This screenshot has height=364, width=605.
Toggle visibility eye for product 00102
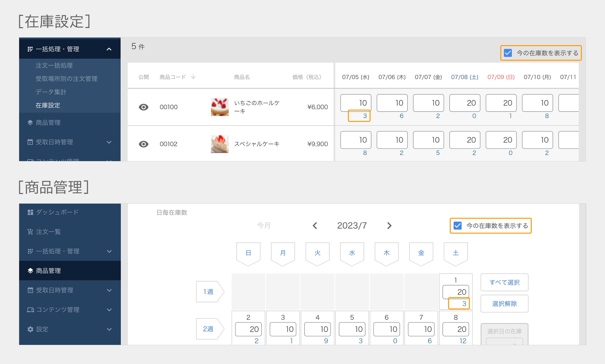click(x=143, y=144)
